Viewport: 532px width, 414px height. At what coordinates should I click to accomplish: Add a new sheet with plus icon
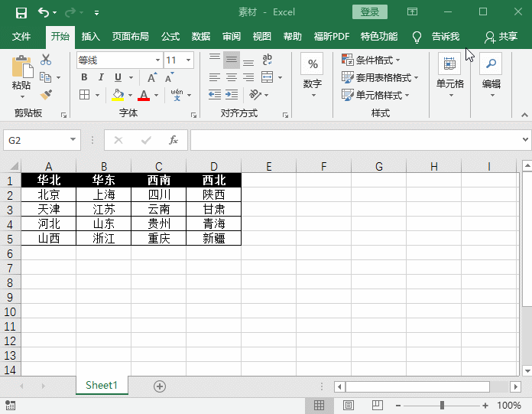[x=160, y=386]
